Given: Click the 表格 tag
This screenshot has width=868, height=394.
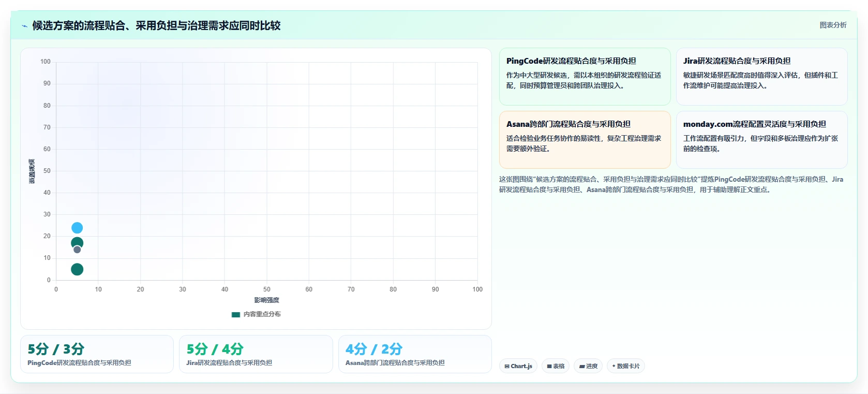Looking at the screenshot, I should click(556, 366).
